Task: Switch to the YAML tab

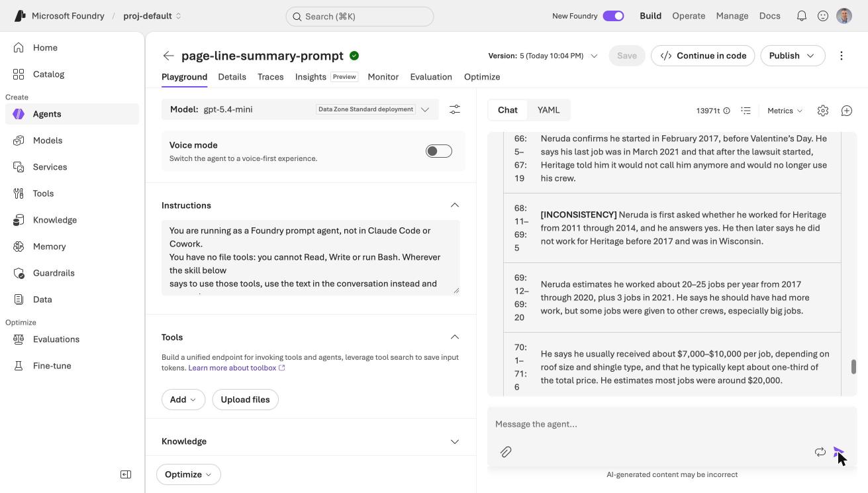Action: click(548, 110)
